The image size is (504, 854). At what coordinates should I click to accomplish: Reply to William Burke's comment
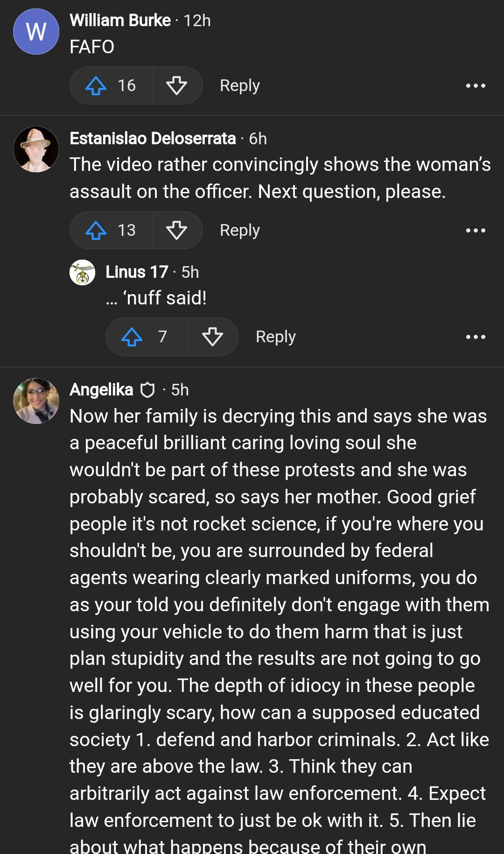(x=240, y=86)
